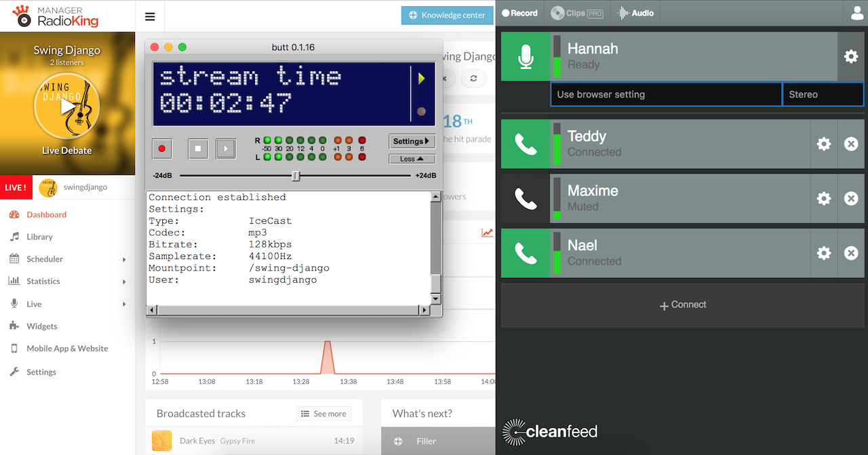This screenshot has height=455, width=868.
Task: Toggle Hannah's microphone button
Action: tap(526, 57)
